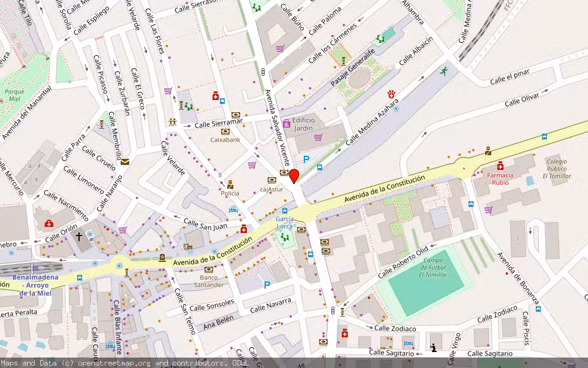Screen dimensions: 588x368
Task: Select the 'Benalmadena - Arroyo de la Miel' station label
Action: pyautogui.click(x=36, y=285)
